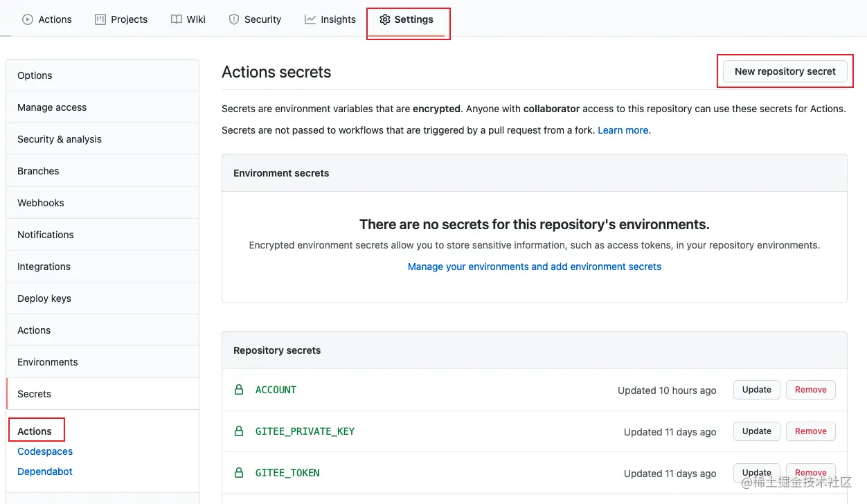Open Deploy keys settings
Screen dimensions: 867x504
pyautogui.click(x=44, y=298)
